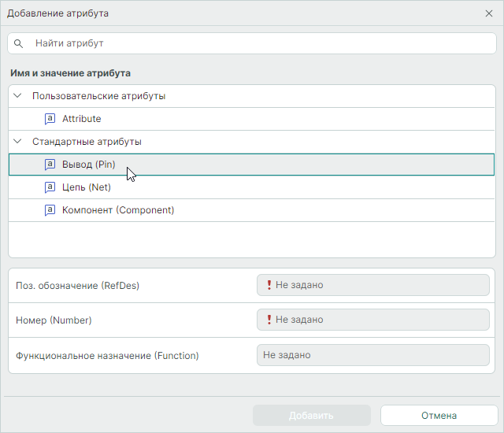Image resolution: width=504 pixels, height=433 pixels.
Task: Select the Вывод (Pin) attribute
Action: click(89, 165)
